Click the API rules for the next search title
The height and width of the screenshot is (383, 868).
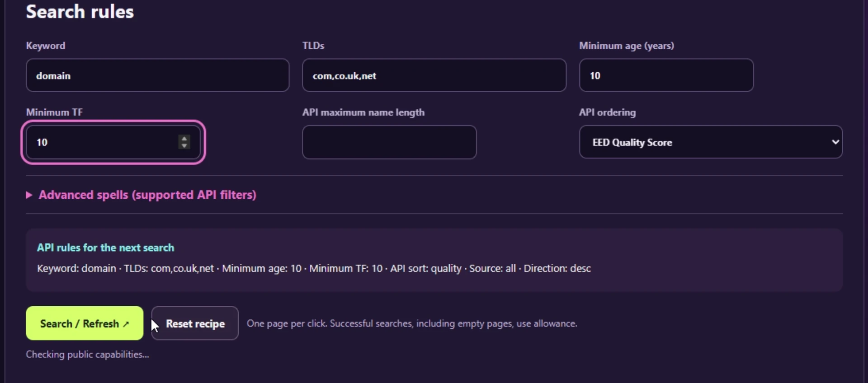(x=105, y=248)
